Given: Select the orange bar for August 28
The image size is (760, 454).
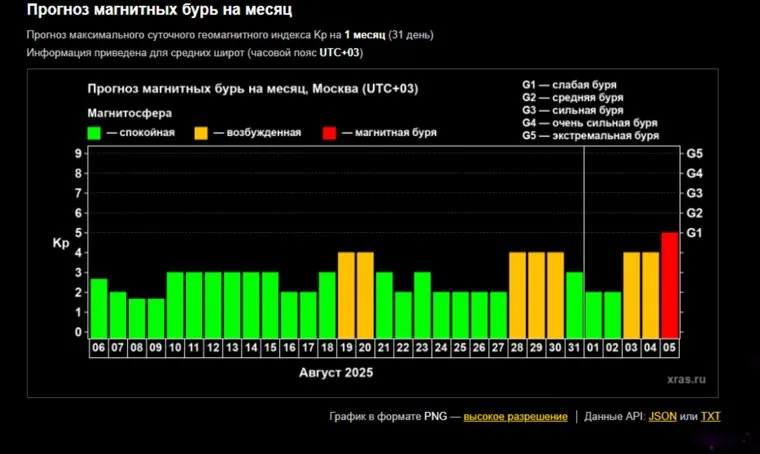Looking at the screenshot, I should click(517, 295).
